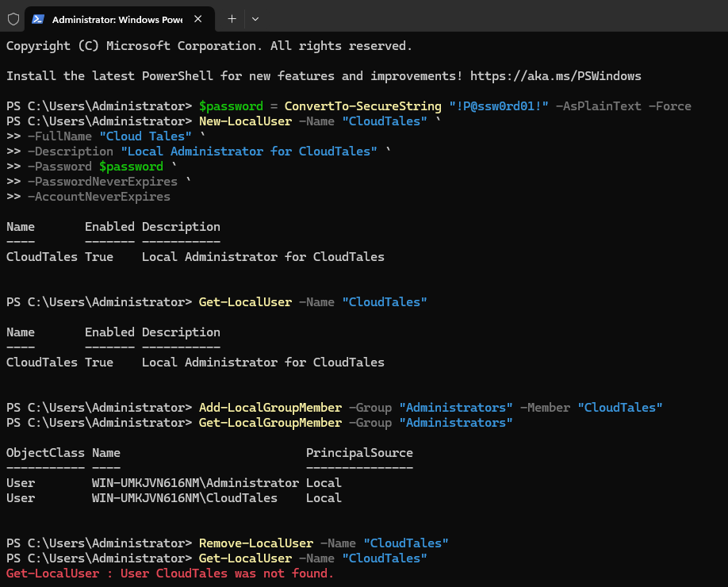Click the WIN-UMKJVN616NM\Administrator entry
728x587 pixels.
coord(195,483)
